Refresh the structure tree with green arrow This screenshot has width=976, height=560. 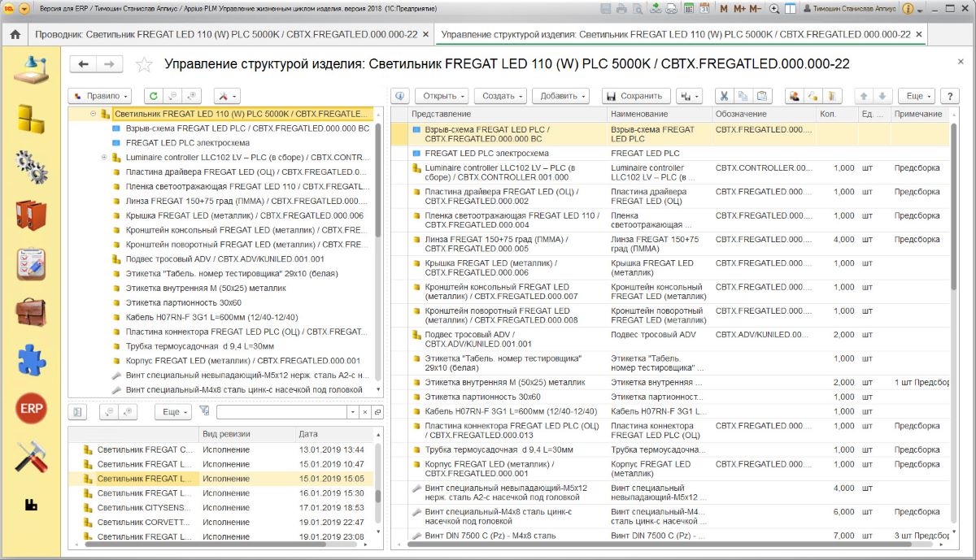click(x=154, y=96)
